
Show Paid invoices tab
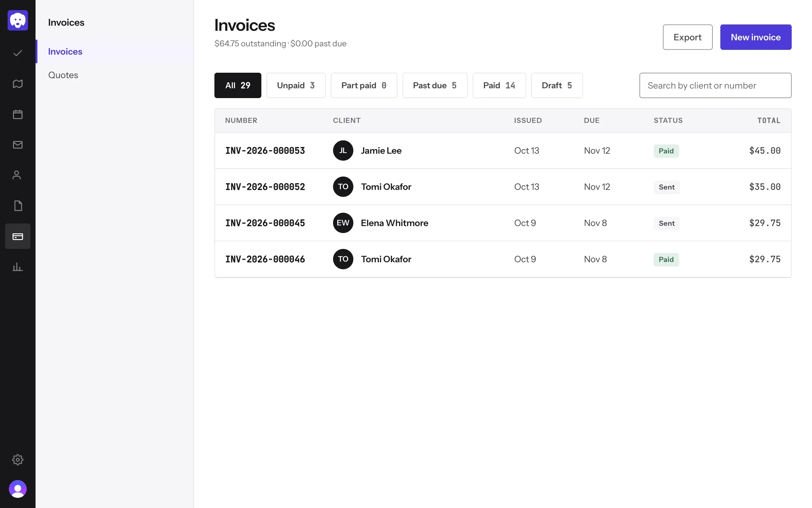(x=499, y=85)
